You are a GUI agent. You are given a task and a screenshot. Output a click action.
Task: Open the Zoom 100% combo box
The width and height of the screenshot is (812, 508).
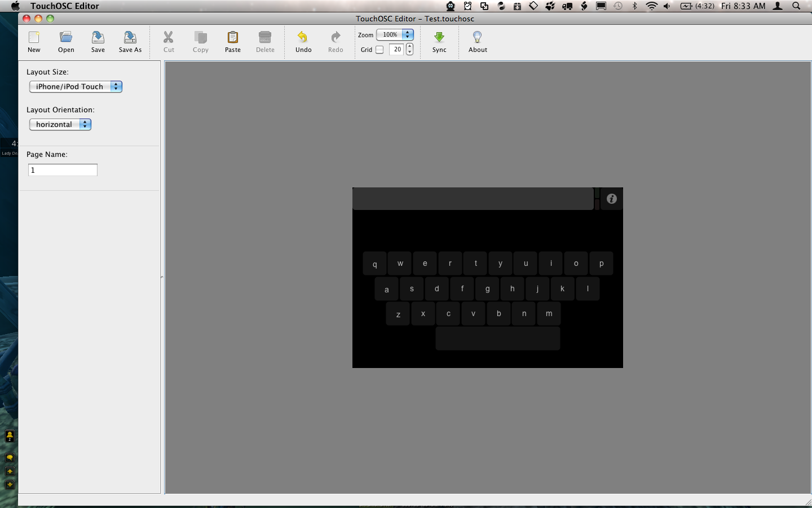(x=395, y=34)
